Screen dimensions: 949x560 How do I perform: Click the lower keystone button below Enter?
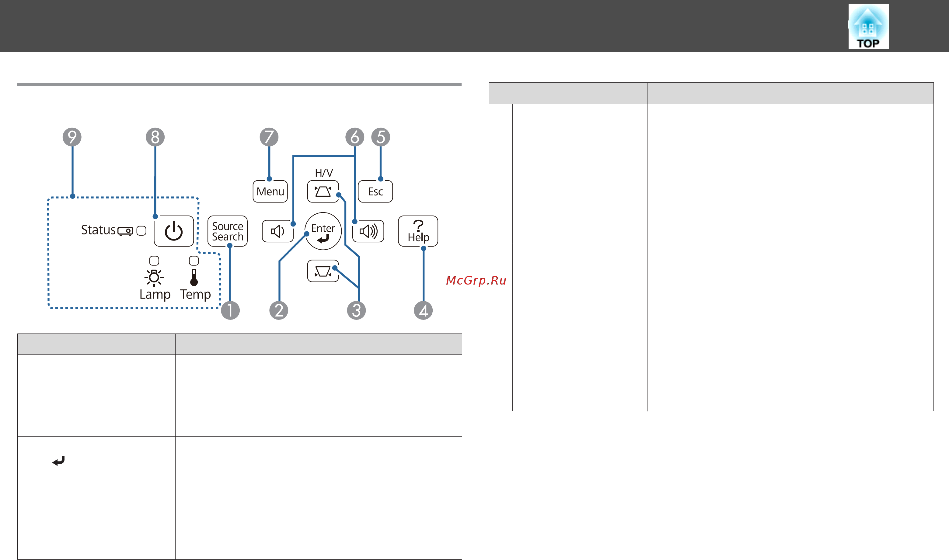tap(323, 271)
